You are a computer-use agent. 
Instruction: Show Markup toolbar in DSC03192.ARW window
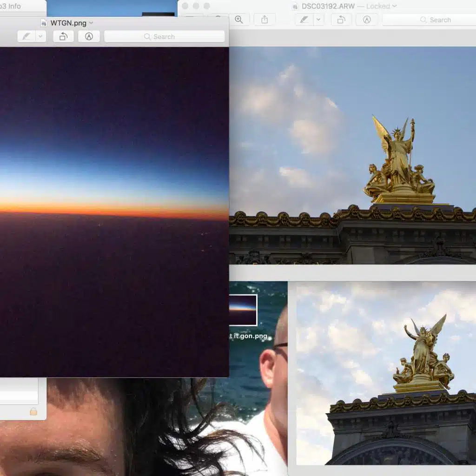tap(367, 20)
